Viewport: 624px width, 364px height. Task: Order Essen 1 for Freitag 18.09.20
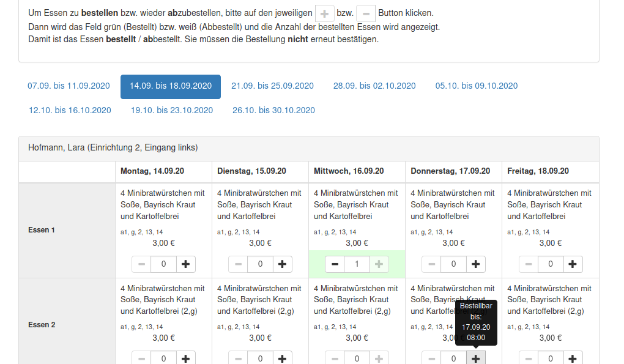pyautogui.click(x=573, y=264)
